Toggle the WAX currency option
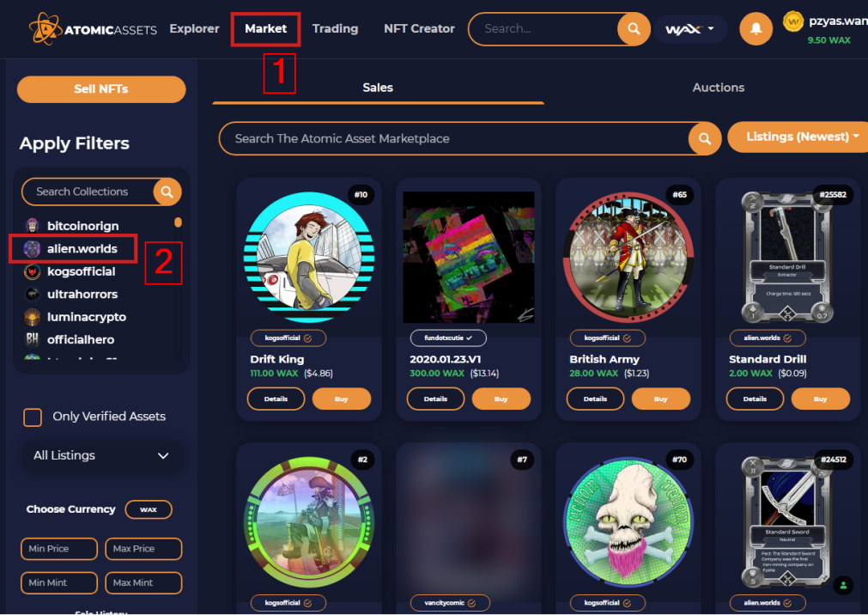The width and height of the screenshot is (868, 615). coord(149,509)
